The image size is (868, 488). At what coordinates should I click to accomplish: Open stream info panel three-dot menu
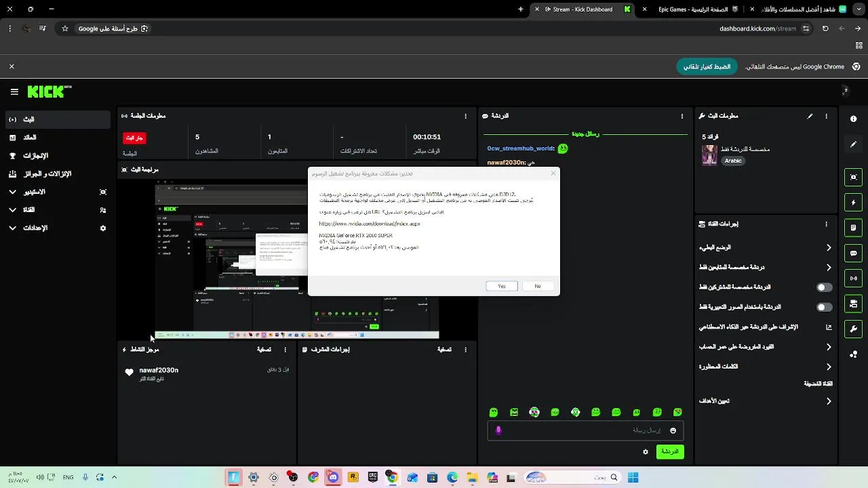pos(826,116)
